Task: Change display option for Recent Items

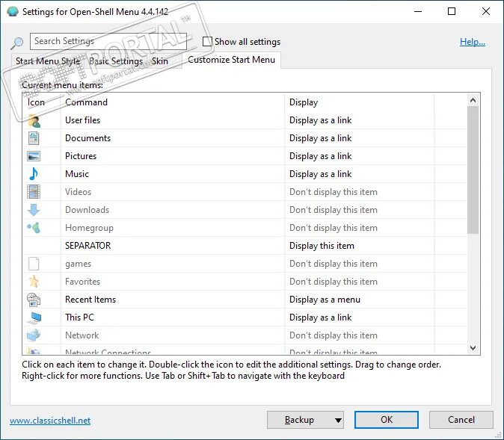Action: point(325,300)
